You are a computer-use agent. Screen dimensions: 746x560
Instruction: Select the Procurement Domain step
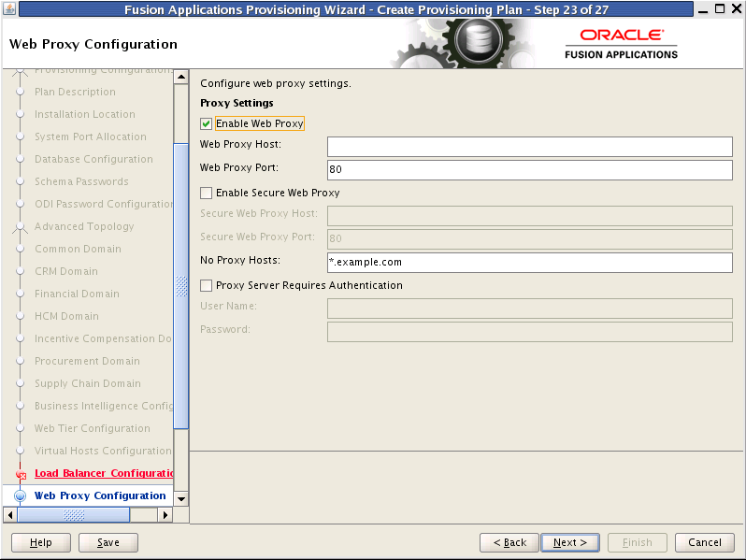click(87, 361)
